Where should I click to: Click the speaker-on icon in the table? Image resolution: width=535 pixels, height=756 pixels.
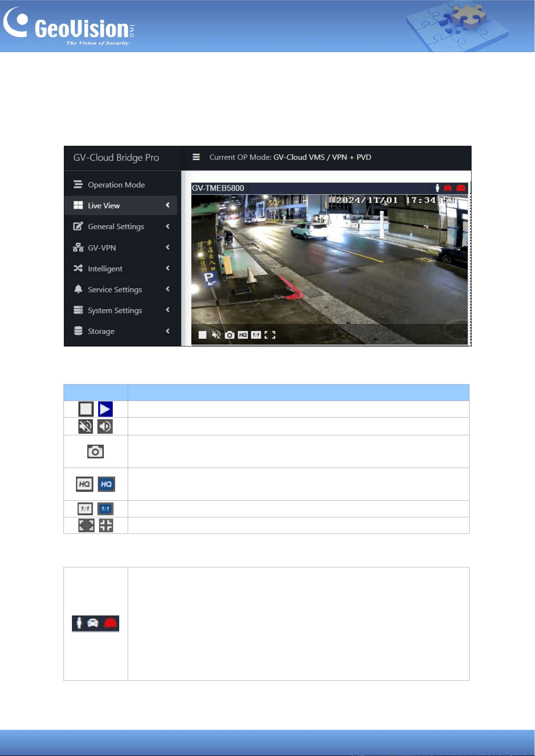105,426
